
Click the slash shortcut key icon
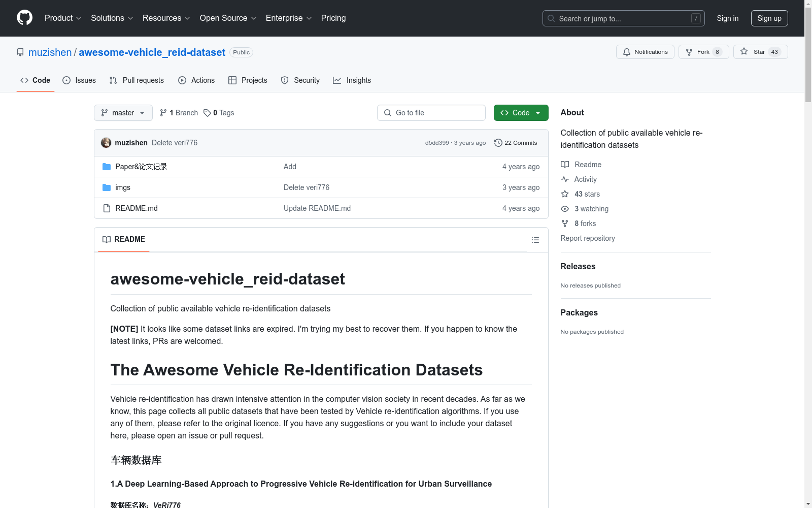tap(696, 18)
